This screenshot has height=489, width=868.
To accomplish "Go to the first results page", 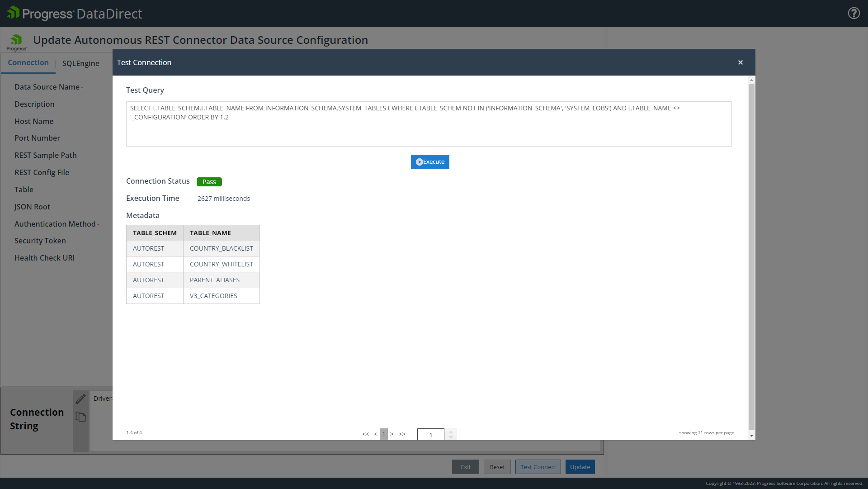I will click(x=365, y=434).
